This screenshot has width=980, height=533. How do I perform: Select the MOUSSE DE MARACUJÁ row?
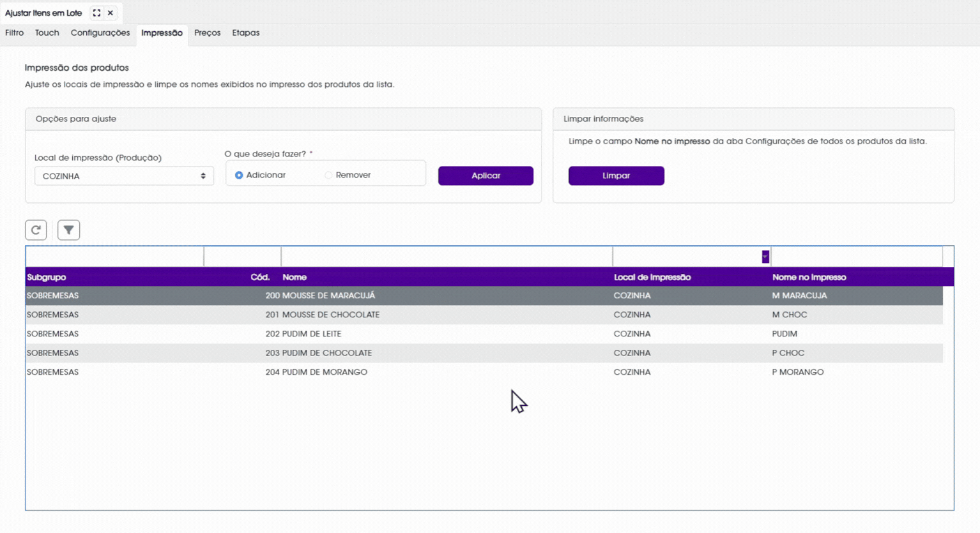[x=484, y=296]
